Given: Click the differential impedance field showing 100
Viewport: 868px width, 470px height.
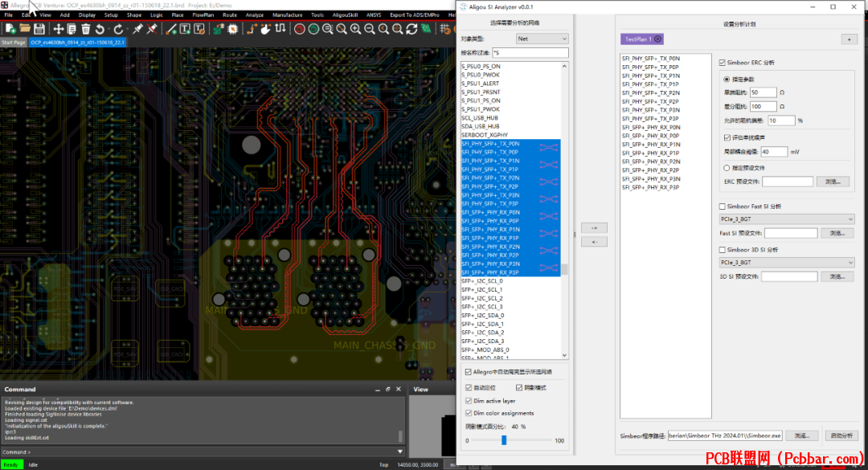Looking at the screenshot, I should [763, 106].
